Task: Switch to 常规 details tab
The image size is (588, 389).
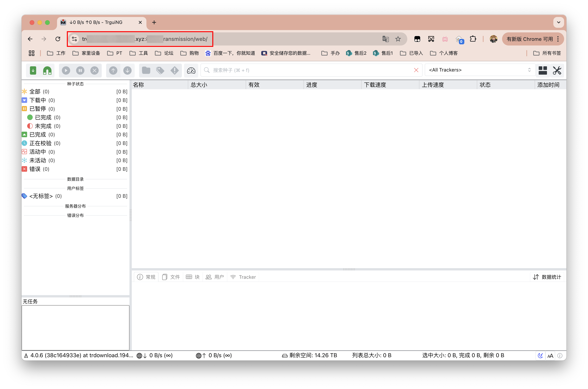Action: coord(146,277)
